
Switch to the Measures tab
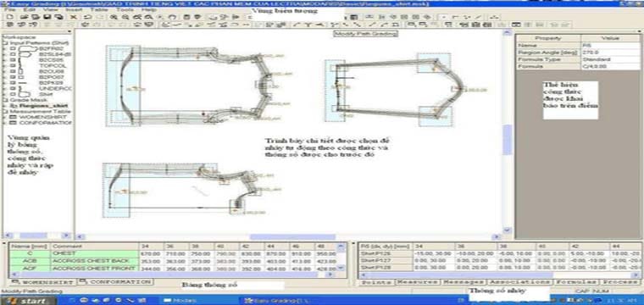(418, 282)
